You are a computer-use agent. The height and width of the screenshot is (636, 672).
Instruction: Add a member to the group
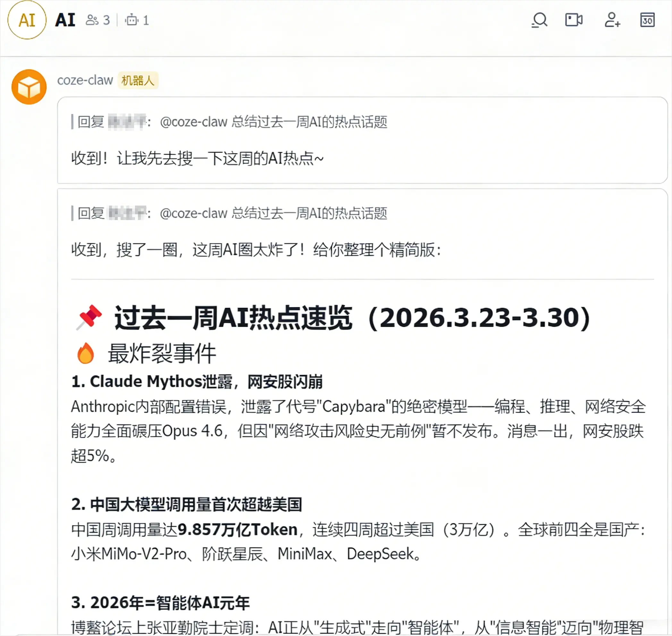pyautogui.click(x=612, y=20)
